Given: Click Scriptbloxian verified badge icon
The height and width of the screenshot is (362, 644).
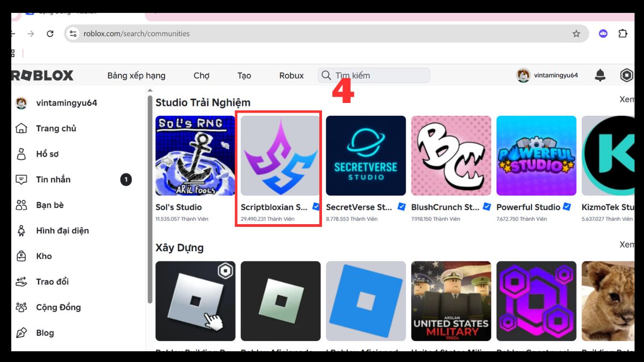Looking at the screenshot, I should pos(316,206).
